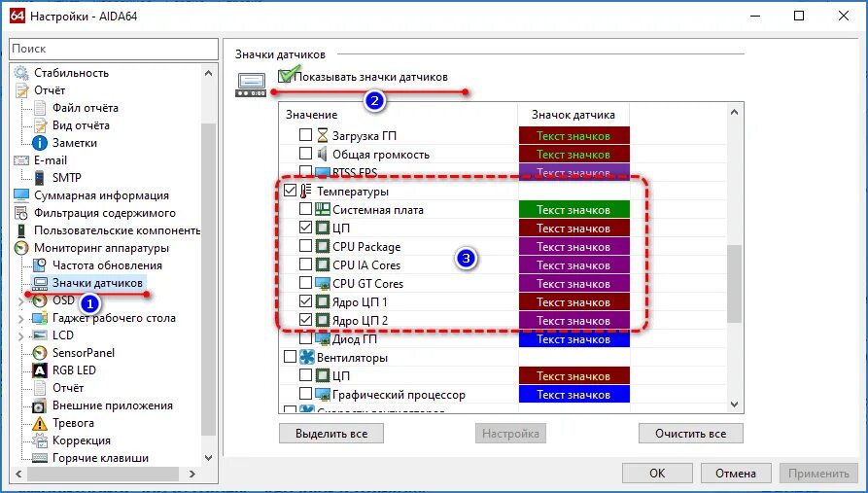868x493 pixels.
Task: Click the Суммарная информация monitor icon
Action: [21, 195]
